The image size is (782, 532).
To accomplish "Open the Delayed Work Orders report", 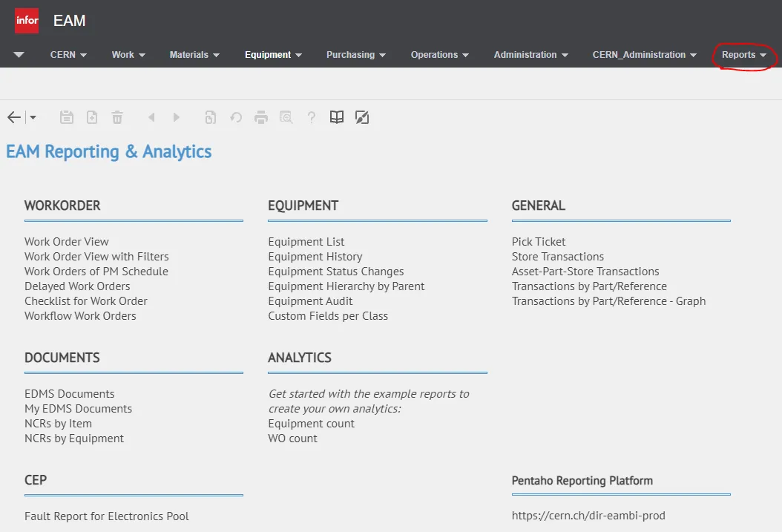I will pyautogui.click(x=77, y=286).
